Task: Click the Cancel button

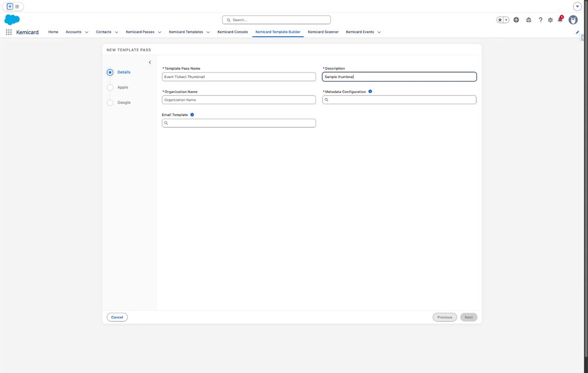Action: (x=117, y=317)
